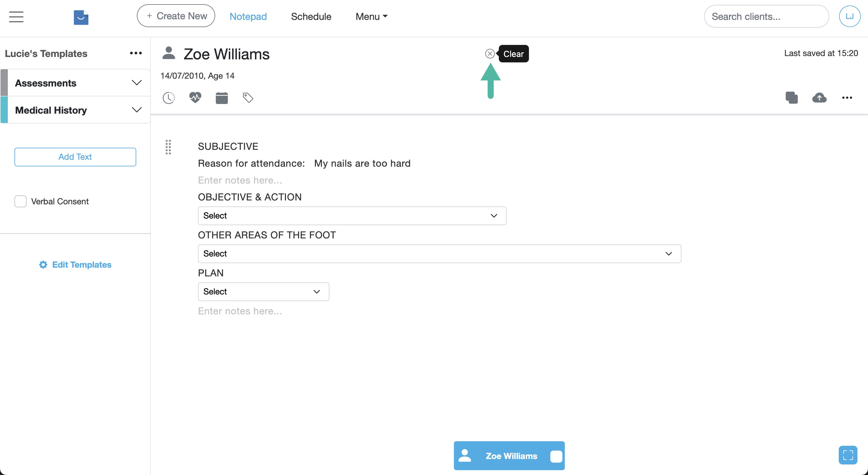The image size is (868, 475).
Task: Click the person icon in Zoe Williams tab
Action: (x=465, y=455)
